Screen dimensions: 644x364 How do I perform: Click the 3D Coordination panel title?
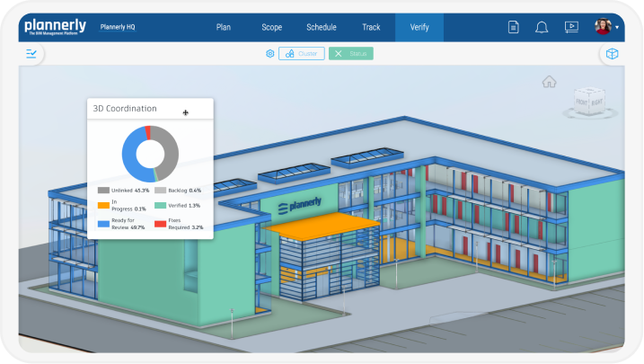(x=125, y=109)
